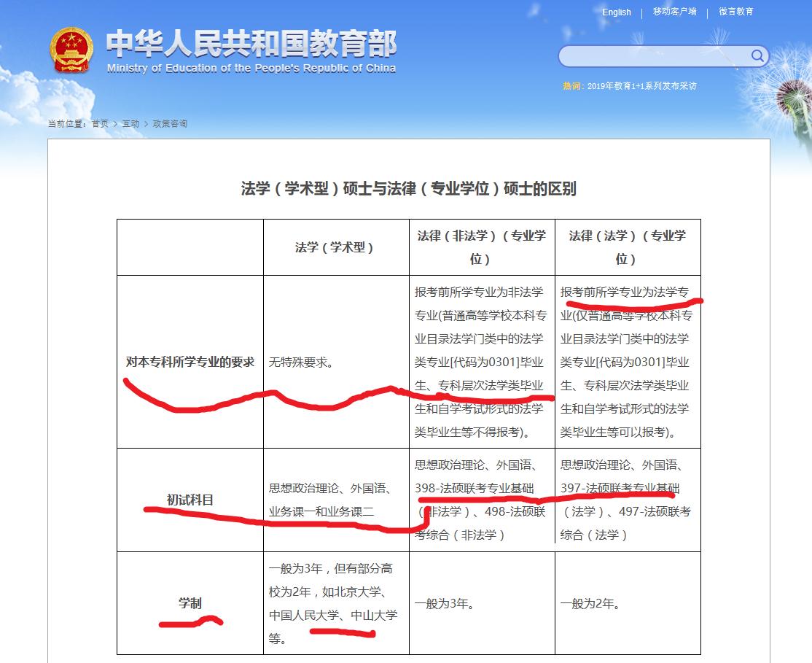
Task: Open the 移动客户端 mobile client page
Action: click(674, 12)
